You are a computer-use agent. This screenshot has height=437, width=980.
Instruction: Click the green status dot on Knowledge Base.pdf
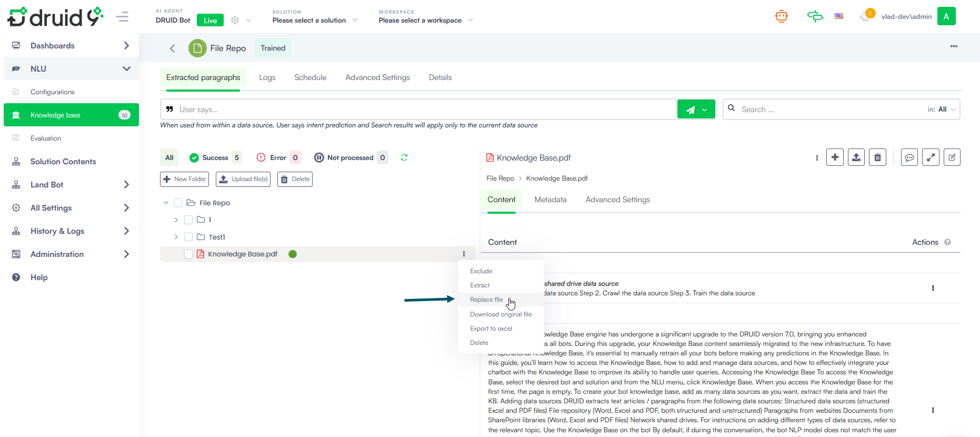[293, 254]
